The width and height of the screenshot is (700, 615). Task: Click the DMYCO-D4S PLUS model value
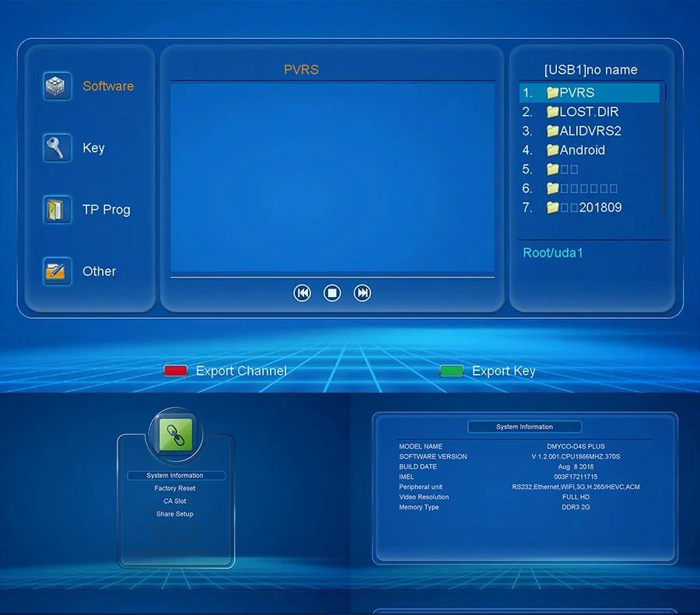coord(576,446)
